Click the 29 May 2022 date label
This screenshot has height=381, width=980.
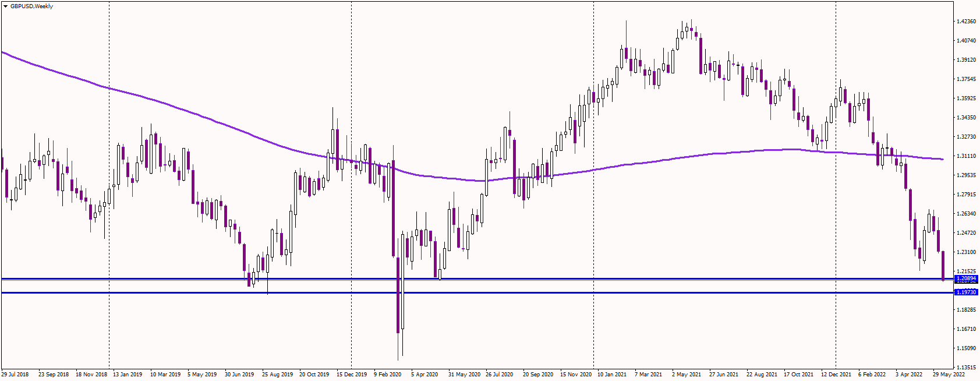tap(949, 375)
